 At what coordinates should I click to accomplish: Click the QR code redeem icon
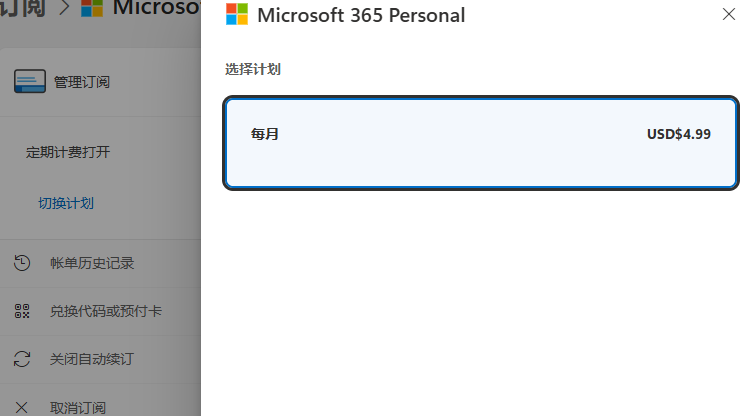pyautogui.click(x=22, y=311)
